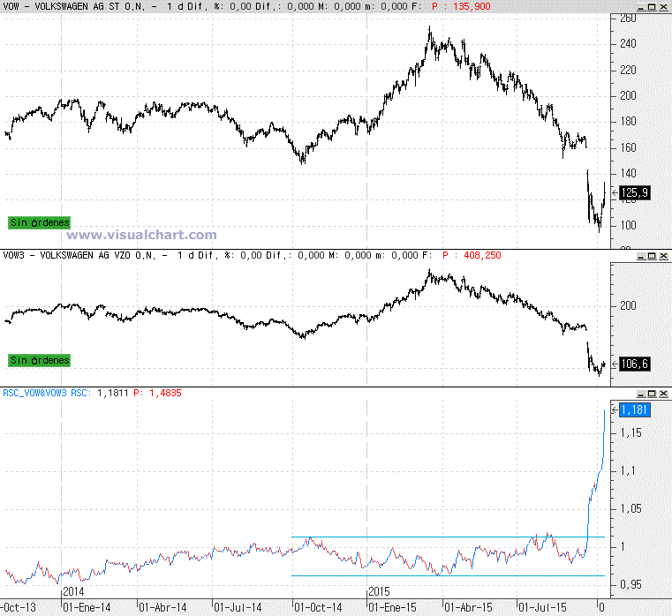
Task: Click 'Sin órdenes' label in VOW chart
Action: point(39,222)
